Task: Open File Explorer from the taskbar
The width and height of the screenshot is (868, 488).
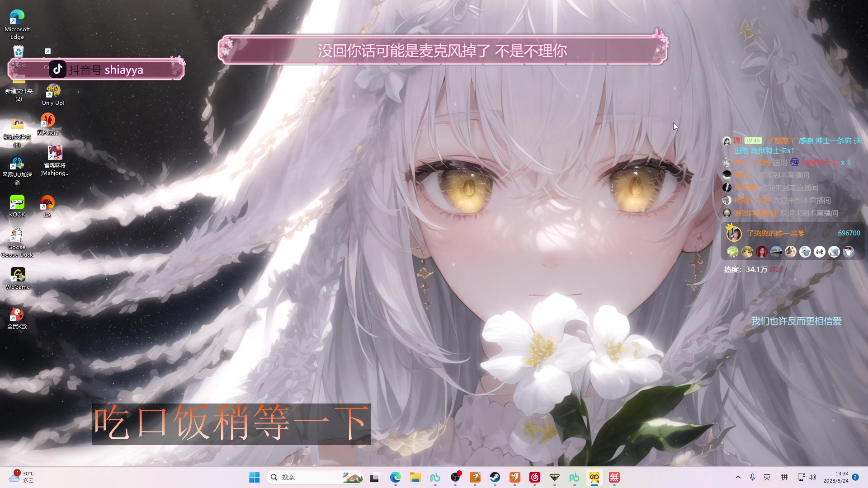Action: point(415,477)
